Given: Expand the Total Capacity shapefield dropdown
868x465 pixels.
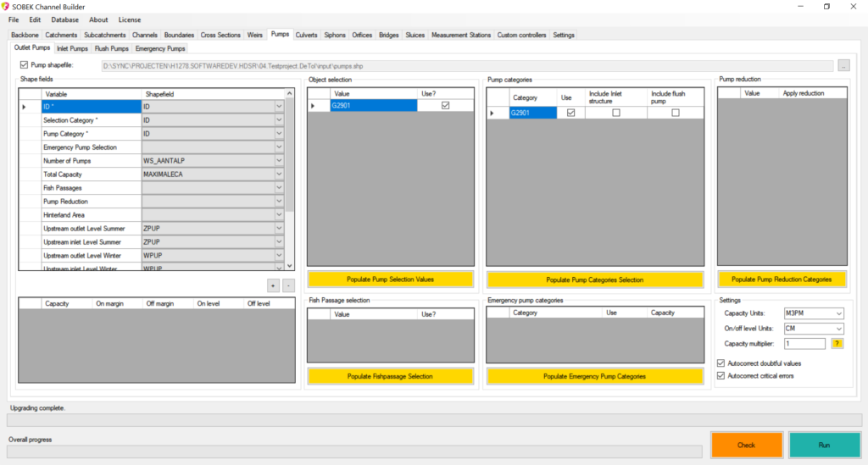Looking at the screenshot, I should [279, 174].
